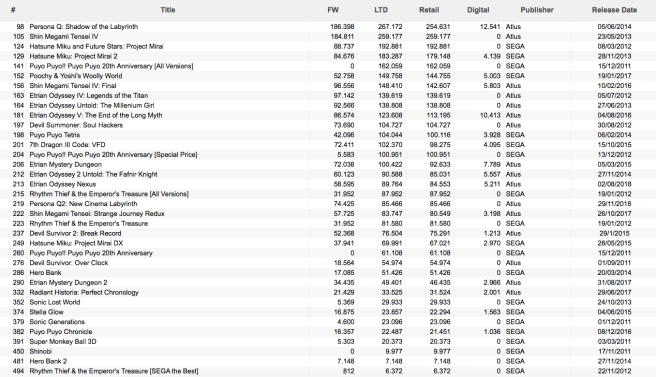Select release date 03/03/2011 for Super Monkey Ball 3D
The height and width of the screenshot is (377, 656).
click(x=614, y=341)
